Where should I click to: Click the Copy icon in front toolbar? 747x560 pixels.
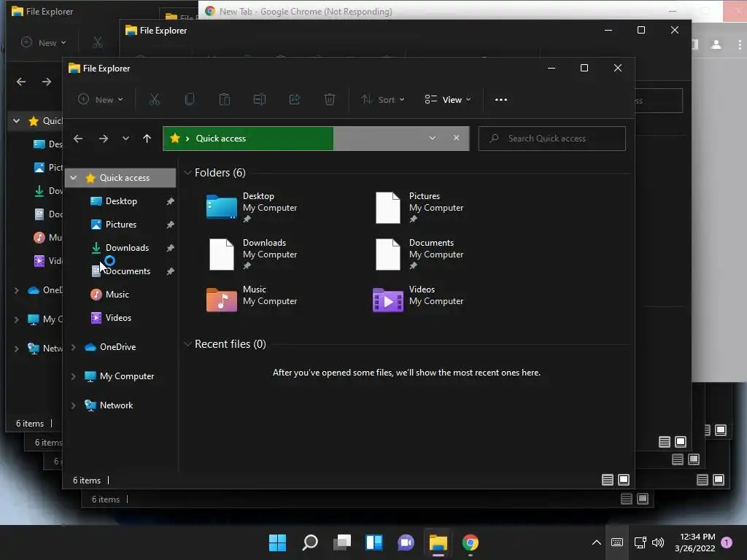(x=189, y=99)
